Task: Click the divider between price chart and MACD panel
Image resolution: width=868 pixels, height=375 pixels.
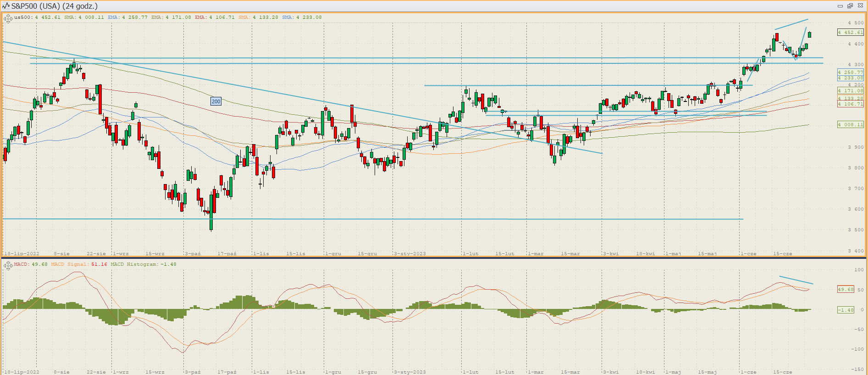Action: pyautogui.click(x=434, y=258)
